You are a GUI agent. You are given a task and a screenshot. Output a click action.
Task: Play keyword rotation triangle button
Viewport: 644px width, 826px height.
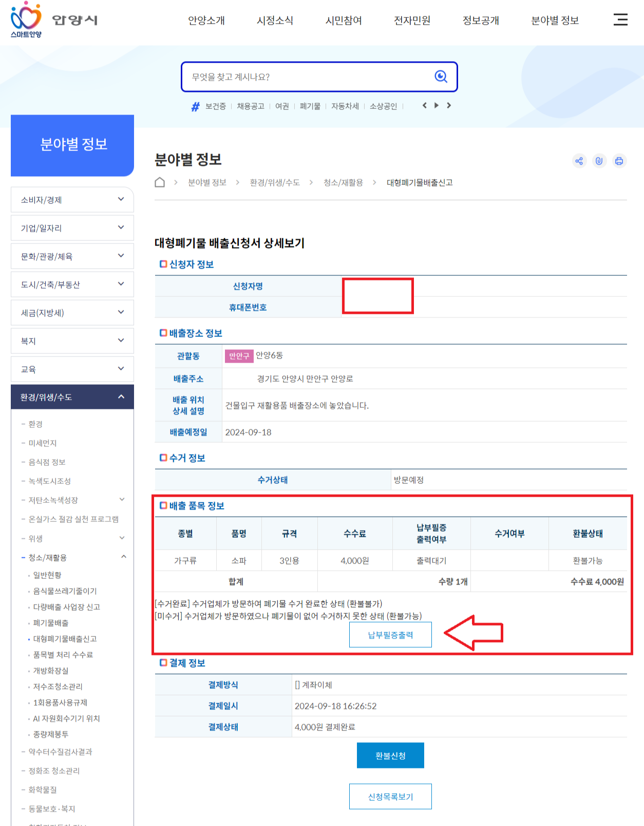(437, 105)
